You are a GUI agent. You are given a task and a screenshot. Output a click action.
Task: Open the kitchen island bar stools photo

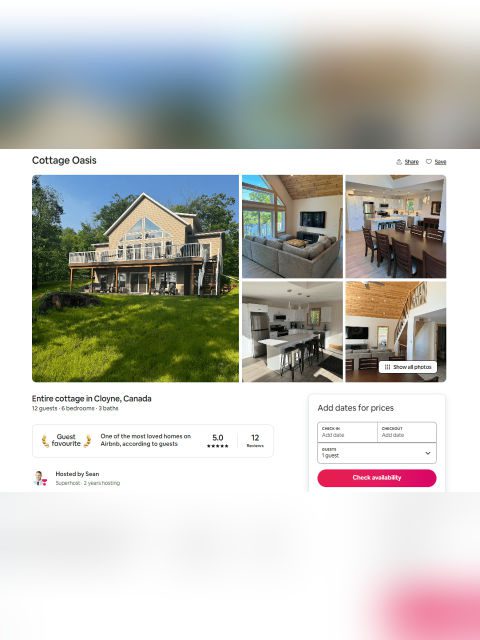pos(292,331)
